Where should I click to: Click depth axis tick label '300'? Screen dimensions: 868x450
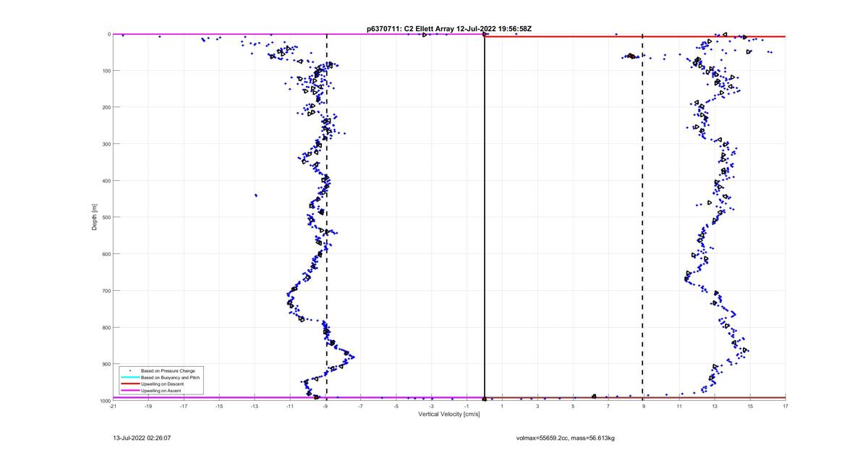106,144
